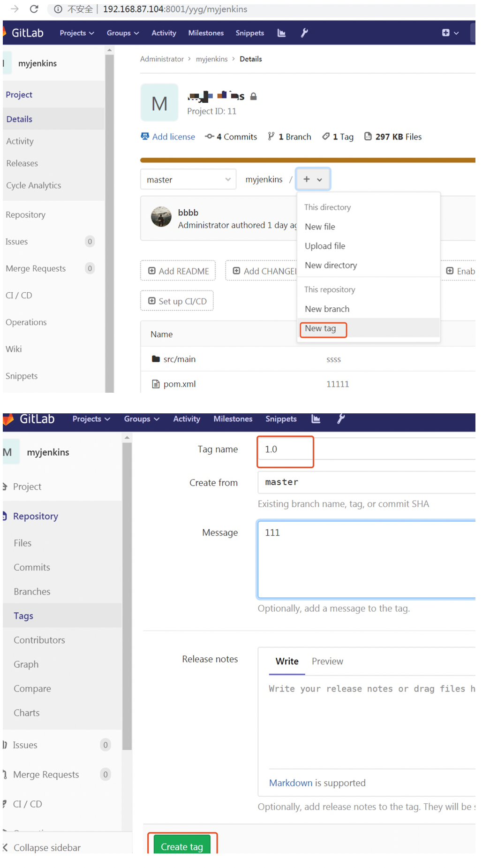Image resolution: width=482 pixels, height=868 pixels.
Task: Click the myjenkins breadcrumb link
Action: (x=211, y=59)
